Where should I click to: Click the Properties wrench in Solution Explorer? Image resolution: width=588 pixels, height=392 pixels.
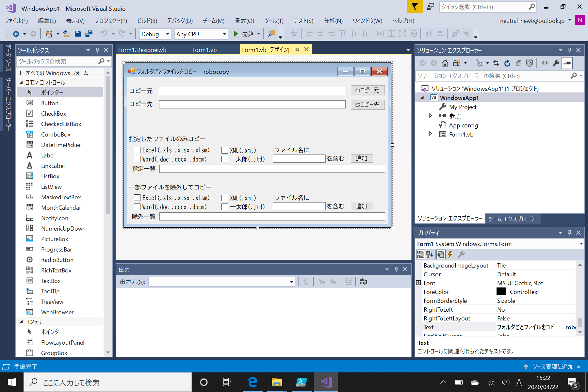(x=556, y=63)
